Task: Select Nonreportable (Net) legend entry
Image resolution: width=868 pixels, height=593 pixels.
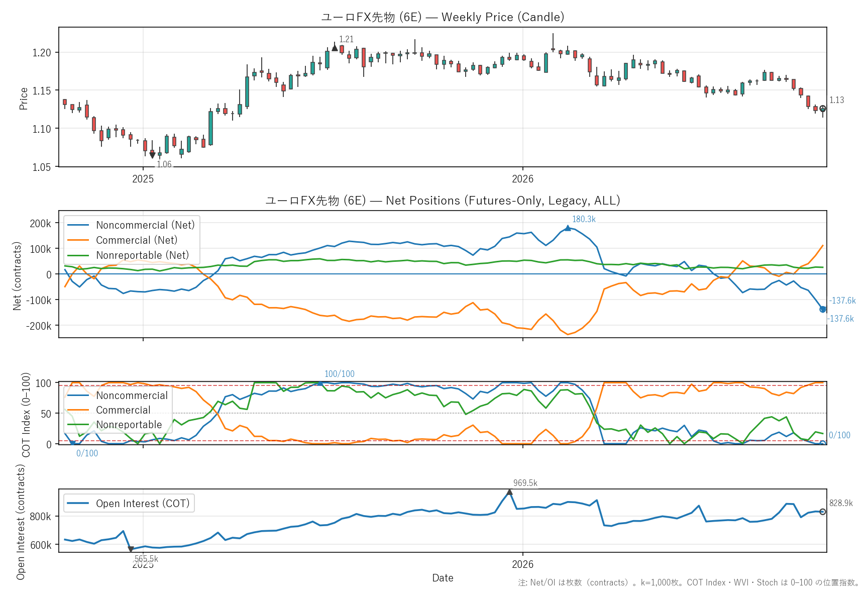Action: click(x=128, y=255)
